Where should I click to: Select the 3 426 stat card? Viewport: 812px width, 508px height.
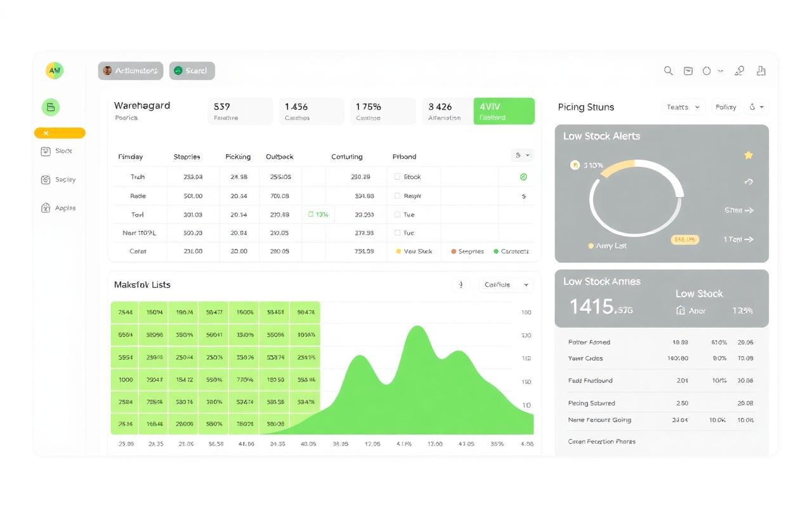coord(448,111)
